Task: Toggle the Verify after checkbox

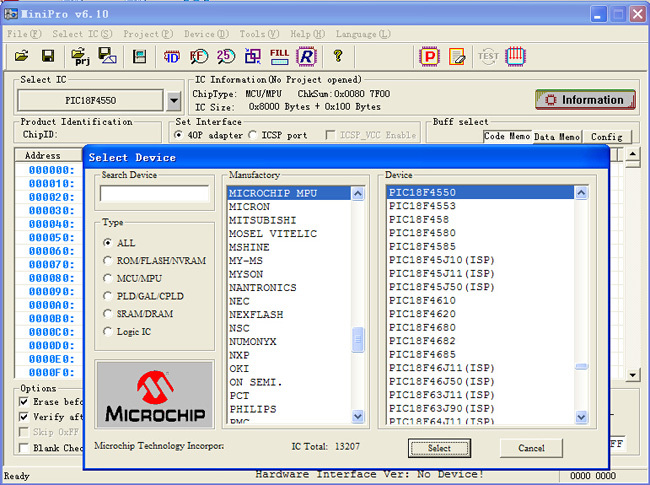Action: coord(24,417)
